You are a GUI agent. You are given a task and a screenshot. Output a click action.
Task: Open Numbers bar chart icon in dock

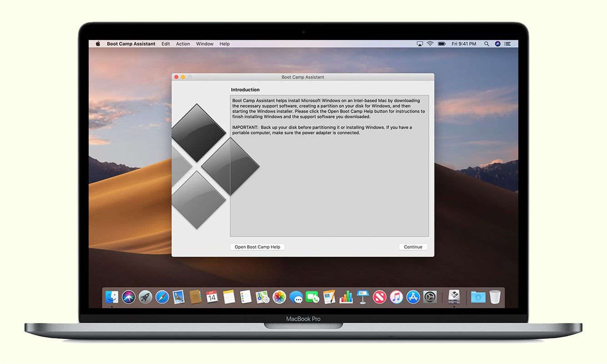[x=346, y=297]
